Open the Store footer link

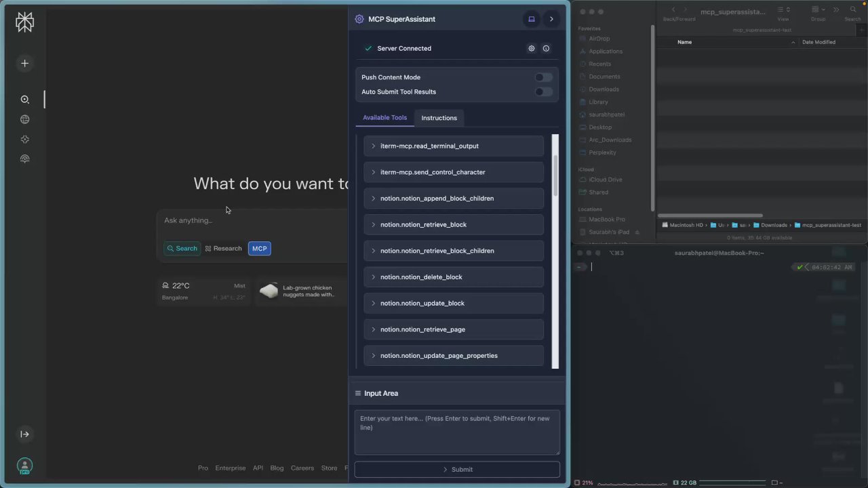tap(329, 468)
